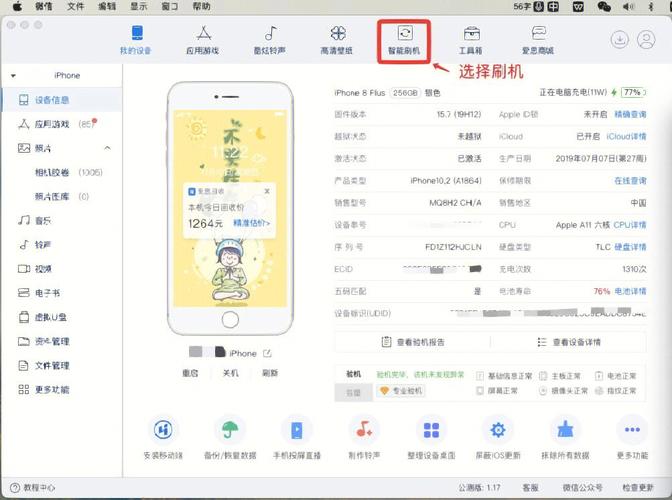Open 教程中心 in the status bar
Image resolution: width=672 pixels, height=500 pixels.
tap(33, 488)
